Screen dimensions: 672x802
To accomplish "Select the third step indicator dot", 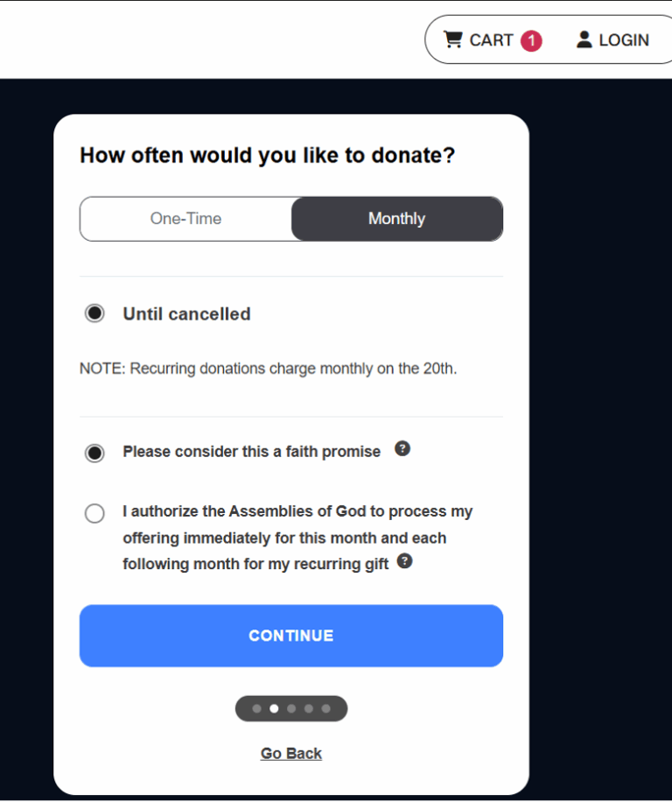I will click(291, 708).
